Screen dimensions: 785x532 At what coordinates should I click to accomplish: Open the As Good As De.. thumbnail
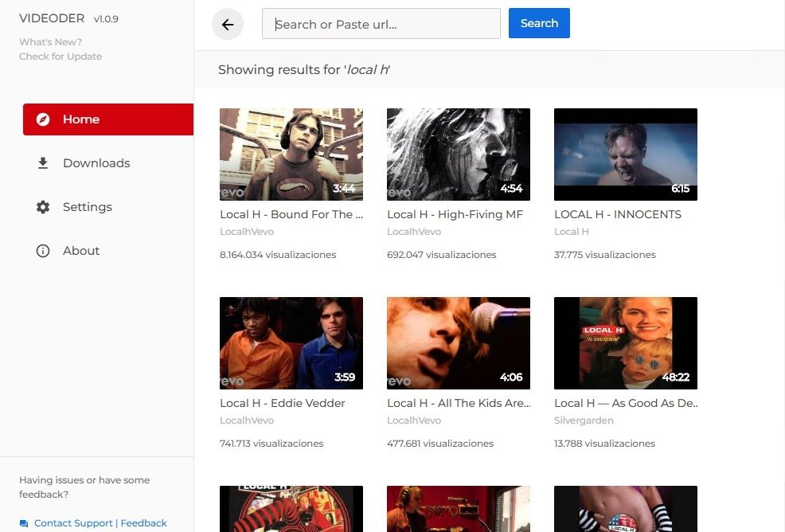point(626,343)
